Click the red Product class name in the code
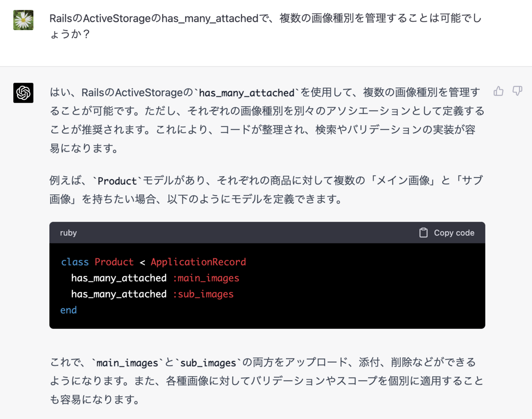The width and height of the screenshot is (532, 419). point(114,262)
